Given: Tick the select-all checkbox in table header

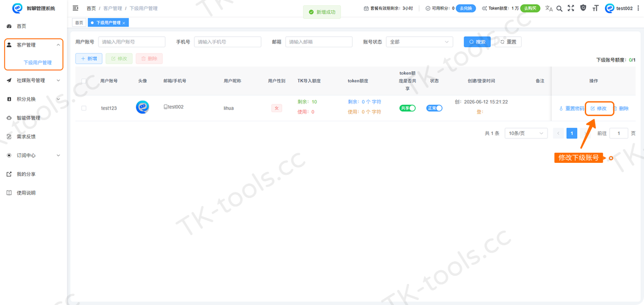Looking at the screenshot, I should pyautogui.click(x=84, y=81).
